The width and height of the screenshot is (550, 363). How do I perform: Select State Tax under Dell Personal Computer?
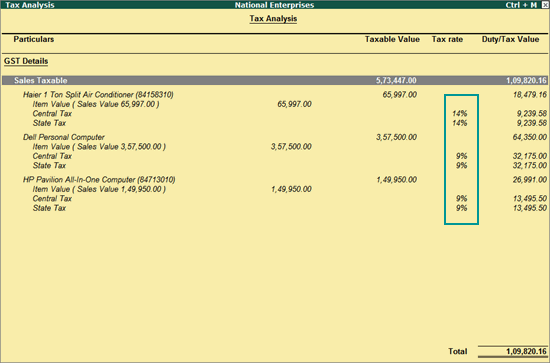coord(49,166)
